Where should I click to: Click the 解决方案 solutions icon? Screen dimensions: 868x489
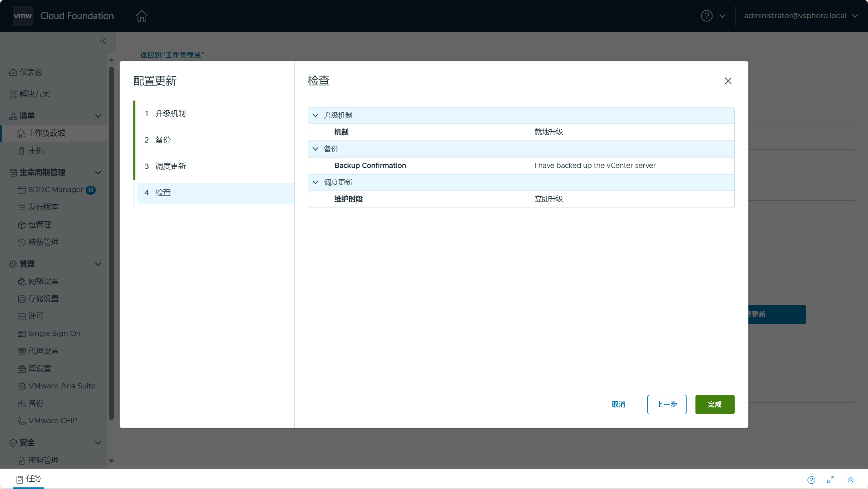tap(13, 94)
